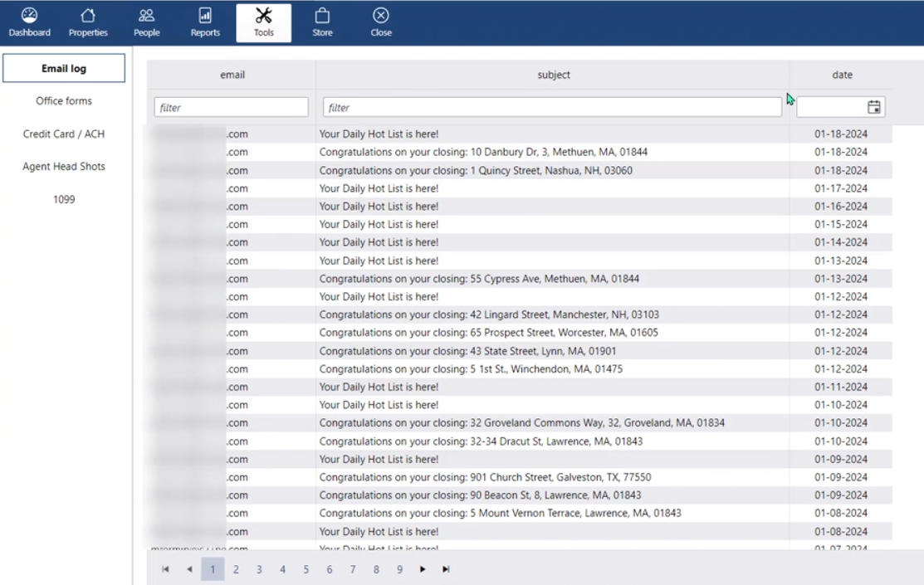
Task: Select the 1 Quincy Street Nashua row
Action: 519,170
